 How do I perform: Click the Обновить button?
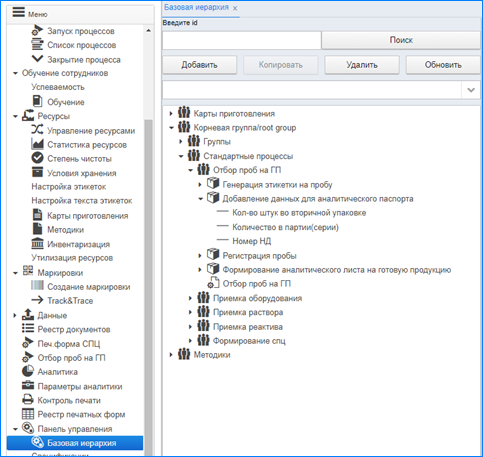tap(443, 65)
